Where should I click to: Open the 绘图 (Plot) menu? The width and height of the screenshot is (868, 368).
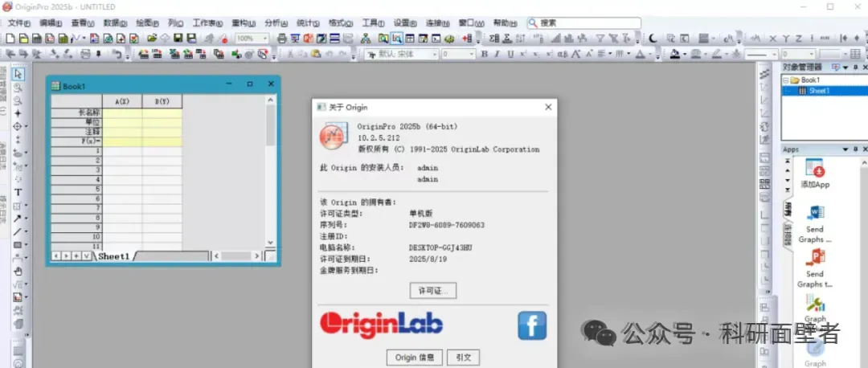tap(147, 23)
